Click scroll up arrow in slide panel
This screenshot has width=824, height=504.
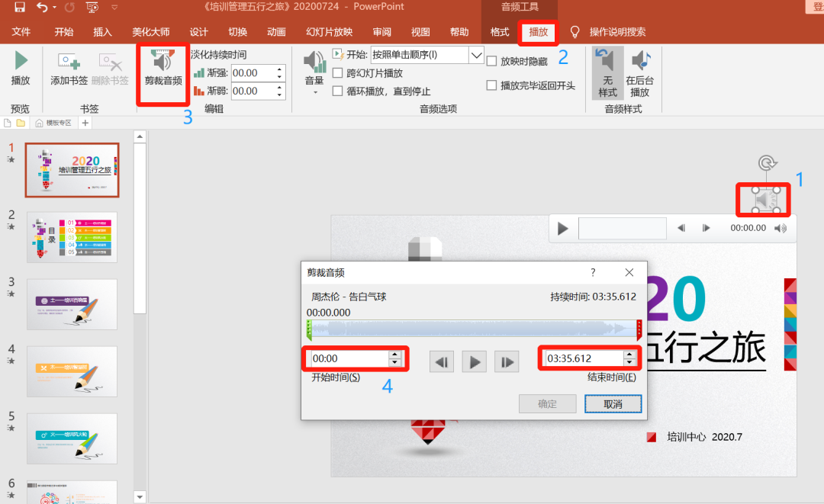tap(140, 137)
